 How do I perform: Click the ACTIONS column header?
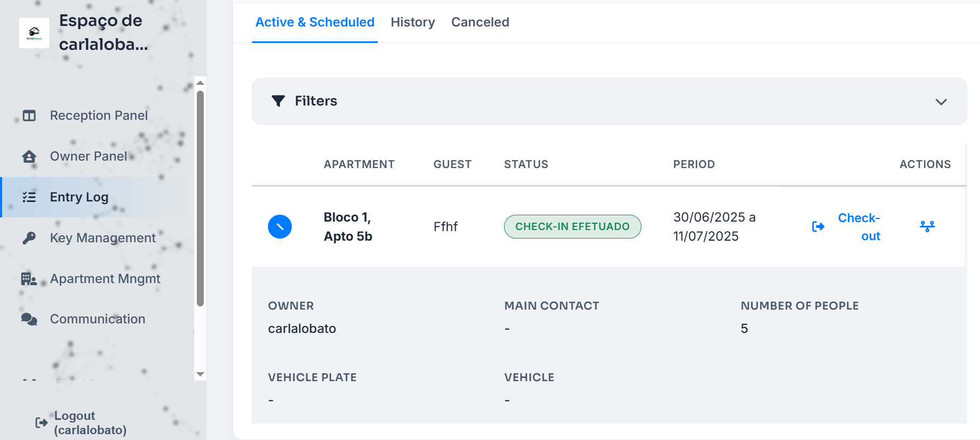click(x=925, y=164)
